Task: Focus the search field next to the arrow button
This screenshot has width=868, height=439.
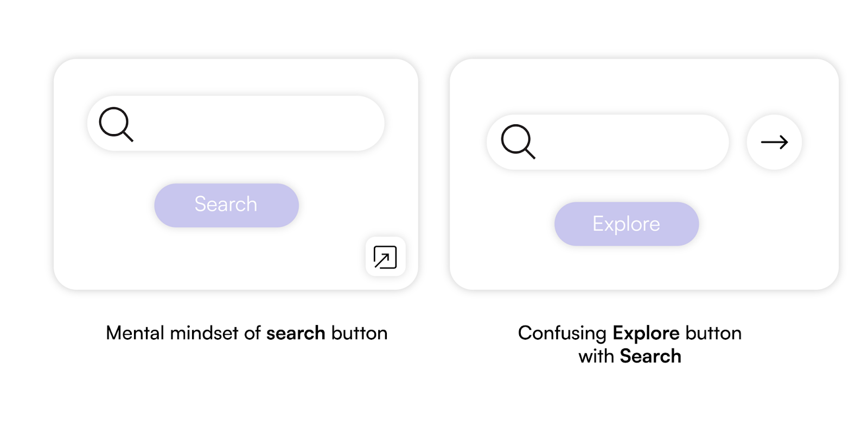Action: click(x=608, y=142)
